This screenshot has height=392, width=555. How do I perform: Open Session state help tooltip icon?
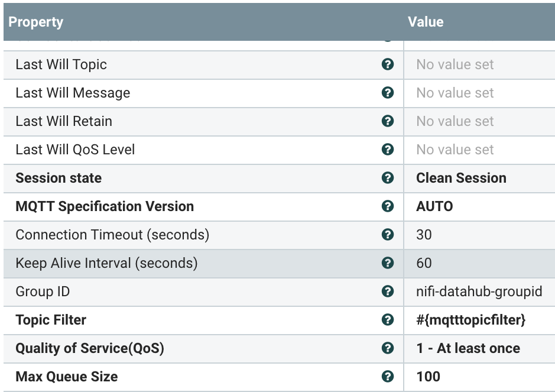388,178
